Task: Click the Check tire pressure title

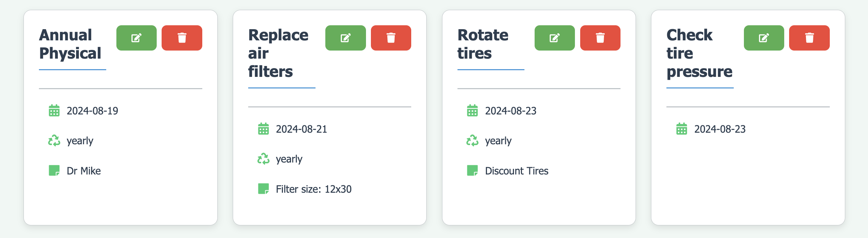Action: point(699,53)
